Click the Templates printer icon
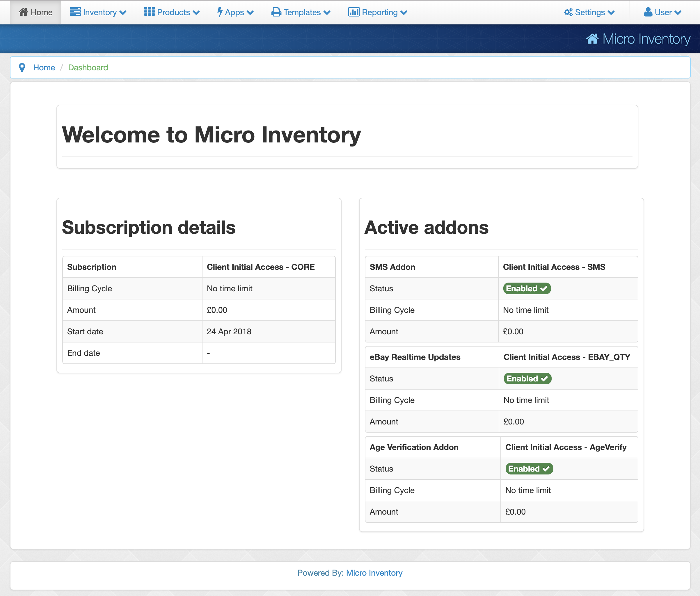The width and height of the screenshot is (700, 596). coord(276,12)
